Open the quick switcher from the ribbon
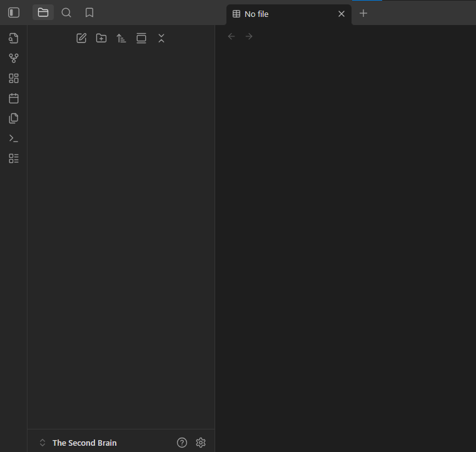Screen dimensions: 476x452 14,38
